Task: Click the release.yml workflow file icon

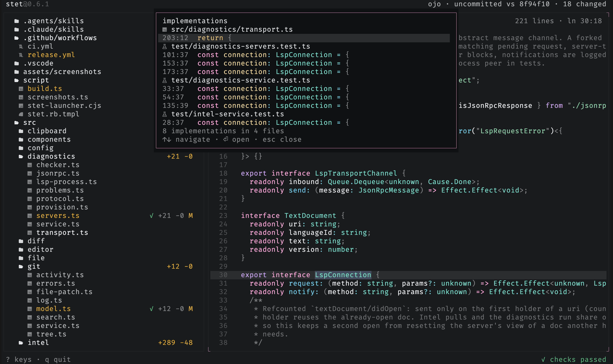Action: point(21,55)
